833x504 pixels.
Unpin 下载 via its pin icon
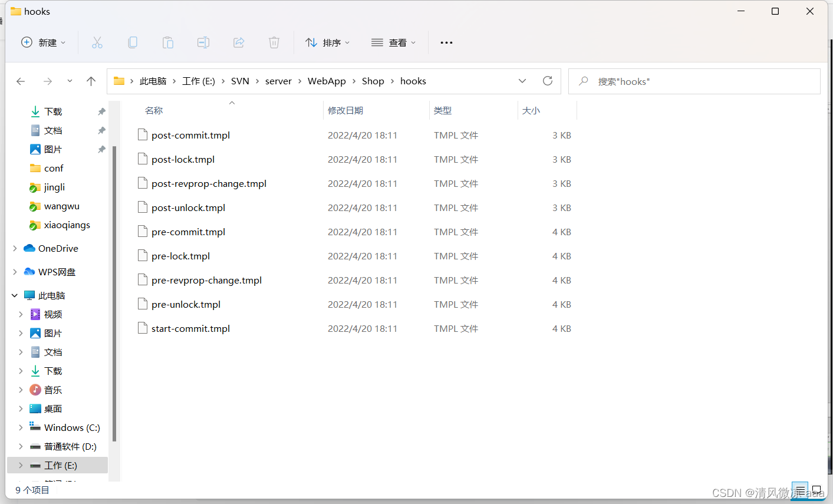tap(101, 111)
